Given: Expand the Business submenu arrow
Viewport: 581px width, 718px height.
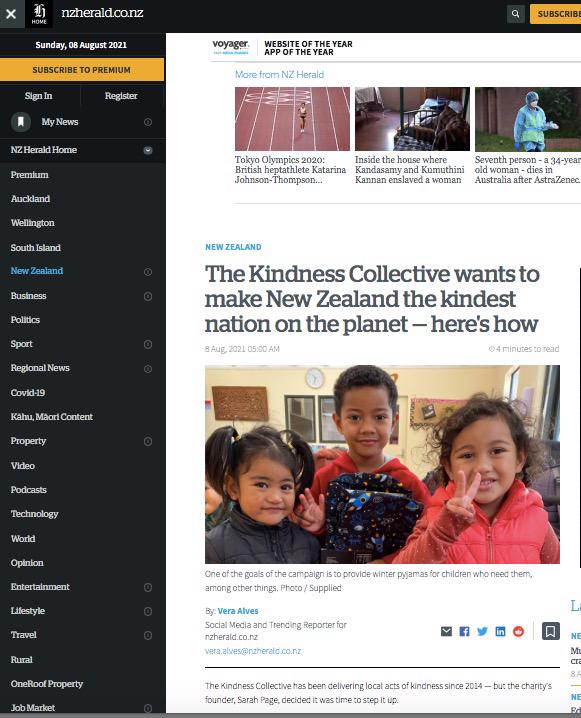Looking at the screenshot, I should coord(148,296).
